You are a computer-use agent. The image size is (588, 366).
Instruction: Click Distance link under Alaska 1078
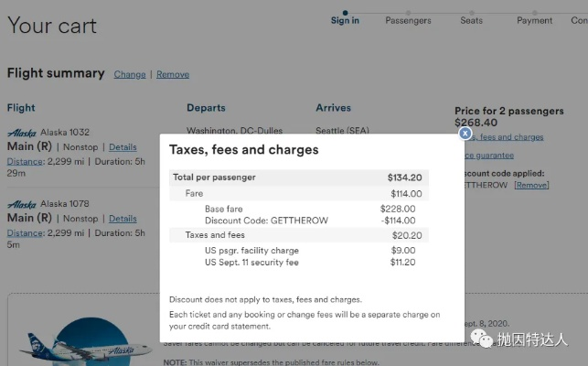25,232
